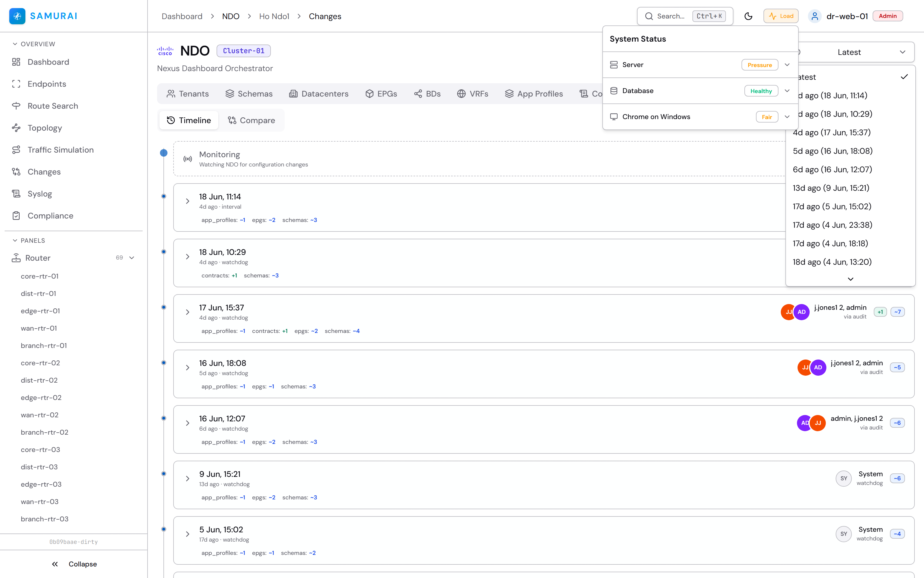Click the Collapse sidebar button
924x578 pixels.
[74, 564]
